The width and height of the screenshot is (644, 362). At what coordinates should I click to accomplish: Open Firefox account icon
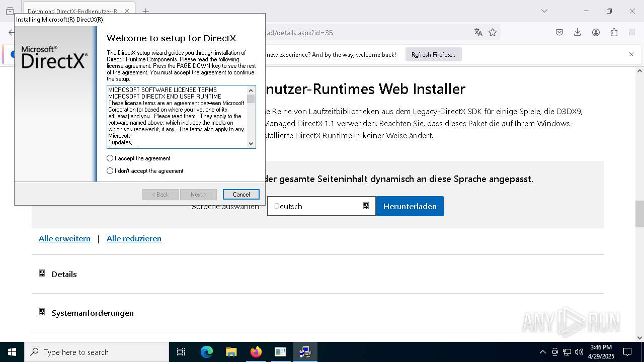point(596,32)
